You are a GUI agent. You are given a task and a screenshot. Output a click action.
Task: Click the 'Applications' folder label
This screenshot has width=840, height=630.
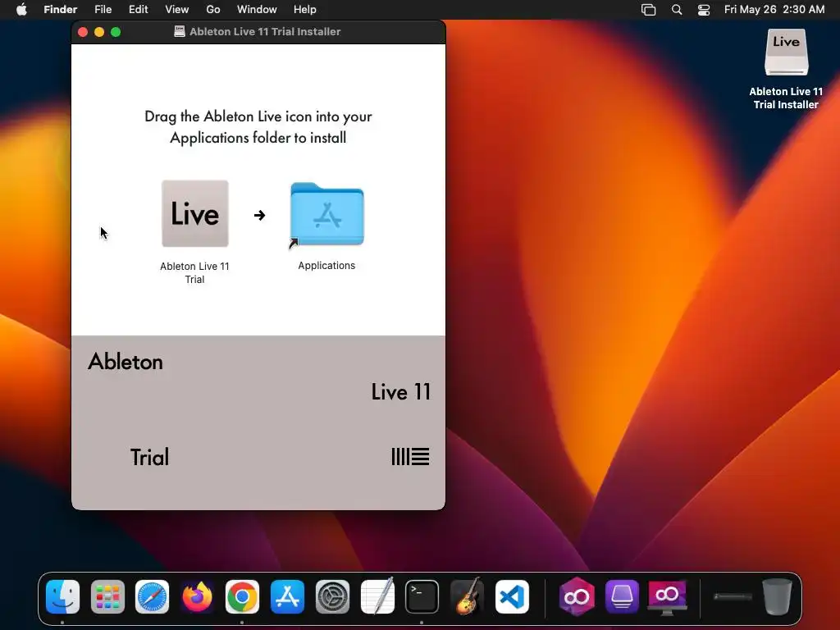pyautogui.click(x=326, y=266)
